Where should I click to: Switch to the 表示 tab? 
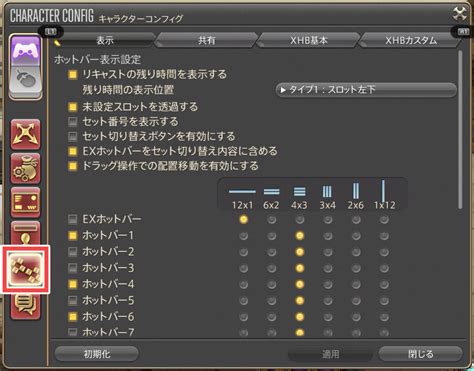(x=105, y=40)
